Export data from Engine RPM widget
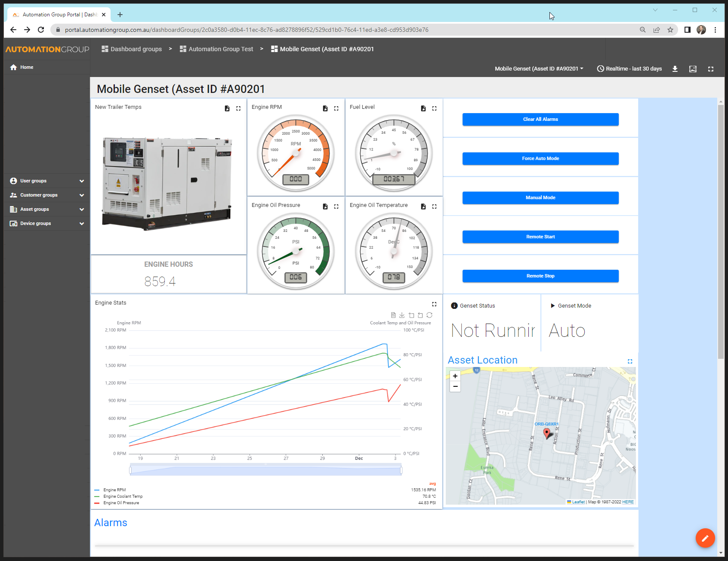Screen dimensions: 728x561 (x=325, y=108)
